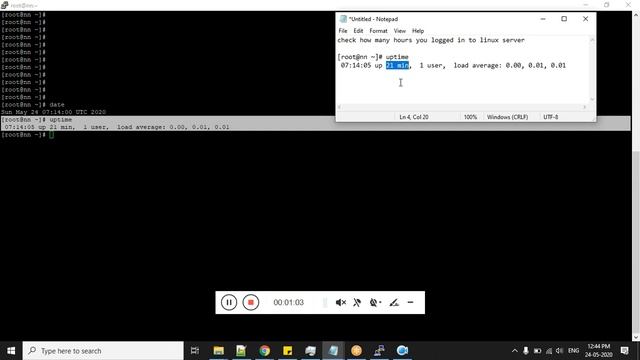Open Notepad Format menu

pyautogui.click(x=378, y=31)
